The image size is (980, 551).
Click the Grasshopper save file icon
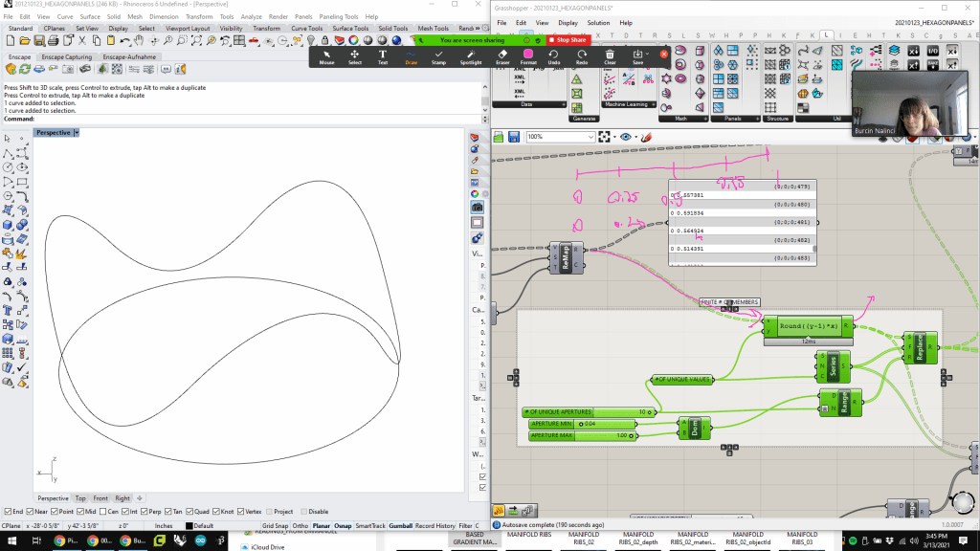(x=514, y=137)
